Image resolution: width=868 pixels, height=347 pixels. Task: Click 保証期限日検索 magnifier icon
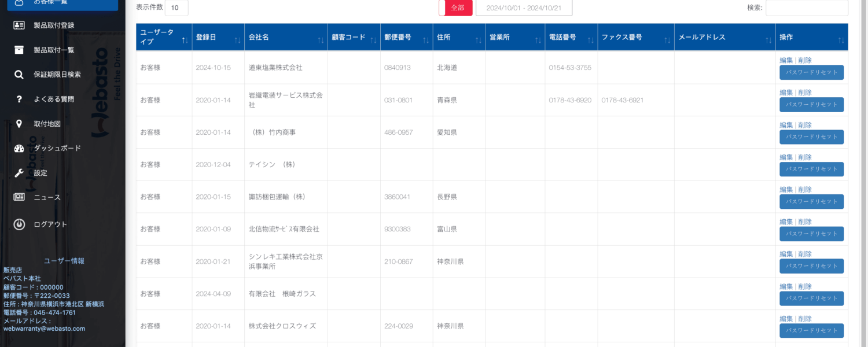click(19, 75)
